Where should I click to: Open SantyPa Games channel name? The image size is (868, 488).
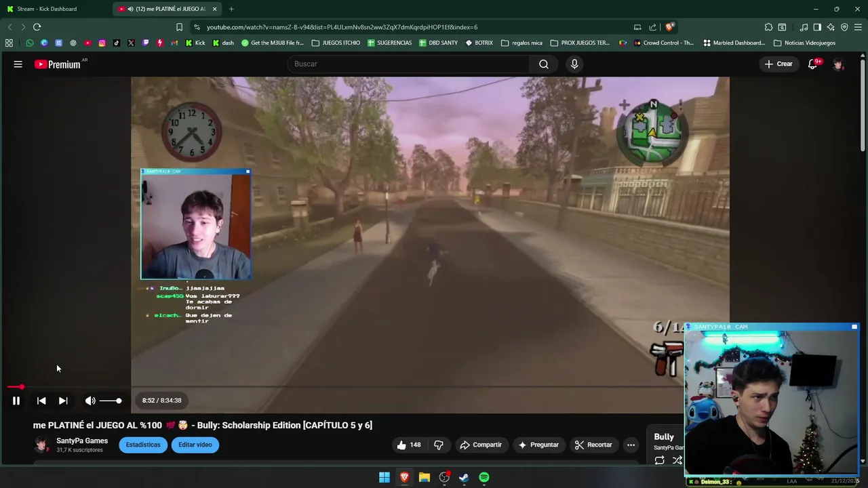coord(82,441)
